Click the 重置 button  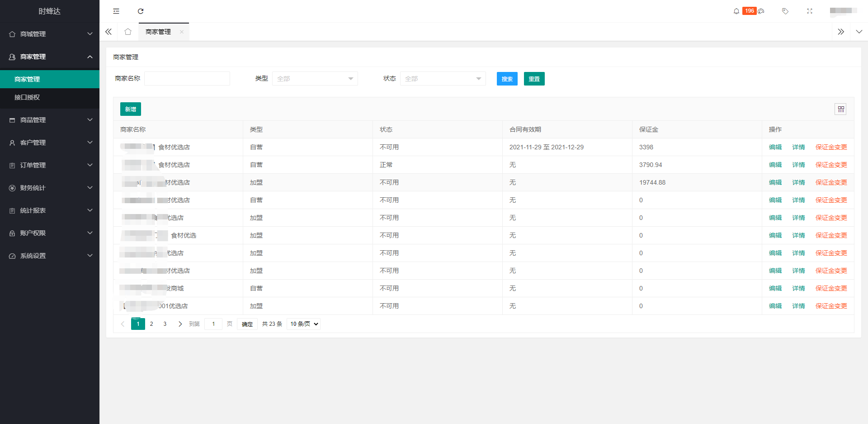(534, 79)
